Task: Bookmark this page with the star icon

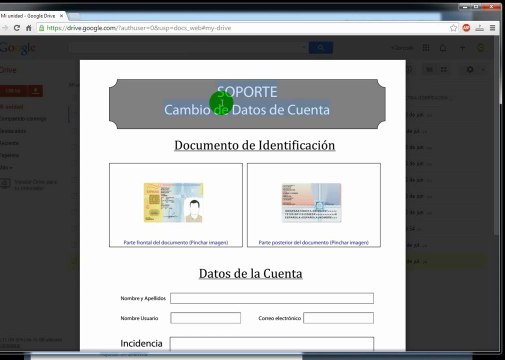Action: click(453, 28)
